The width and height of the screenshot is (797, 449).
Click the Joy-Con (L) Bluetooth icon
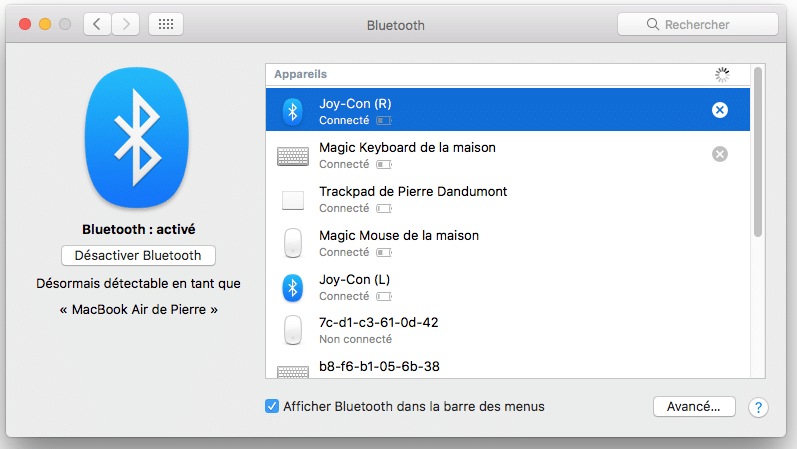coord(293,288)
